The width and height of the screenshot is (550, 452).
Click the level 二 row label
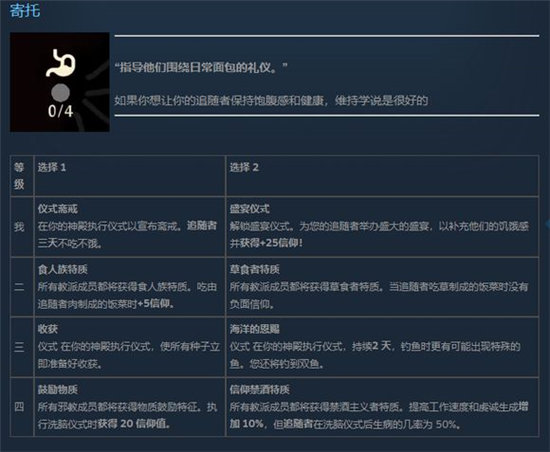19,287
